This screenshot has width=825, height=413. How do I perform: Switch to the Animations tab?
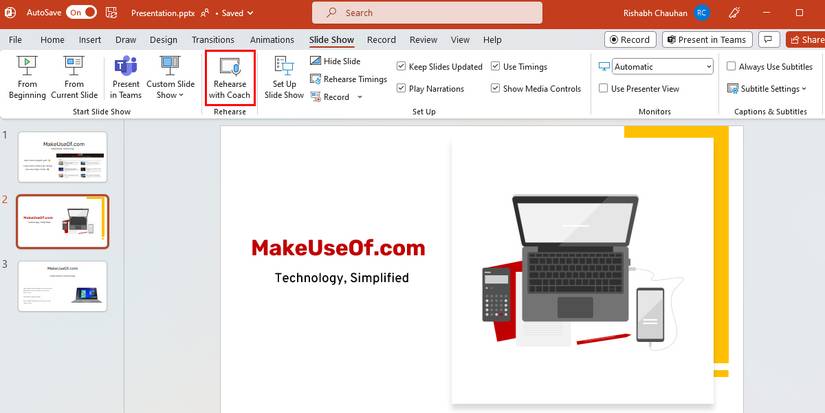pos(272,39)
